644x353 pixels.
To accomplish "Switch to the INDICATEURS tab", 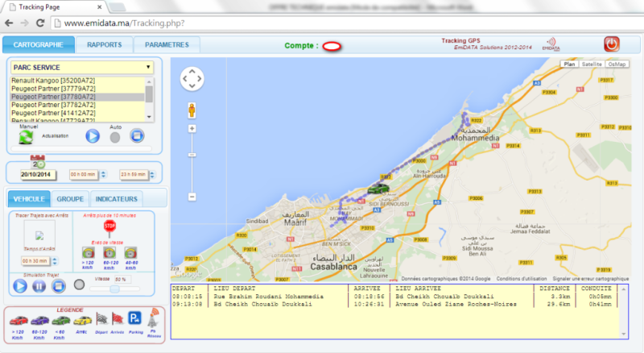I will pyautogui.click(x=117, y=198).
